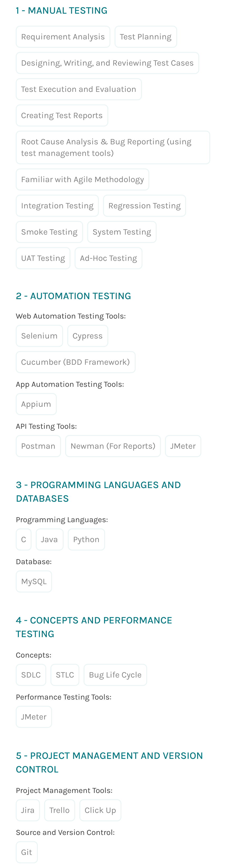Image resolution: width=226 pixels, height=868 pixels.
Task: Click the Appium tag
Action: click(x=36, y=404)
